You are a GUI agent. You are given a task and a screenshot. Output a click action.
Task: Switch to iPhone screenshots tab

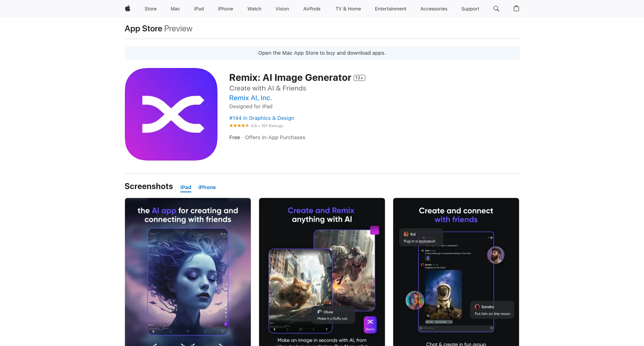(207, 187)
